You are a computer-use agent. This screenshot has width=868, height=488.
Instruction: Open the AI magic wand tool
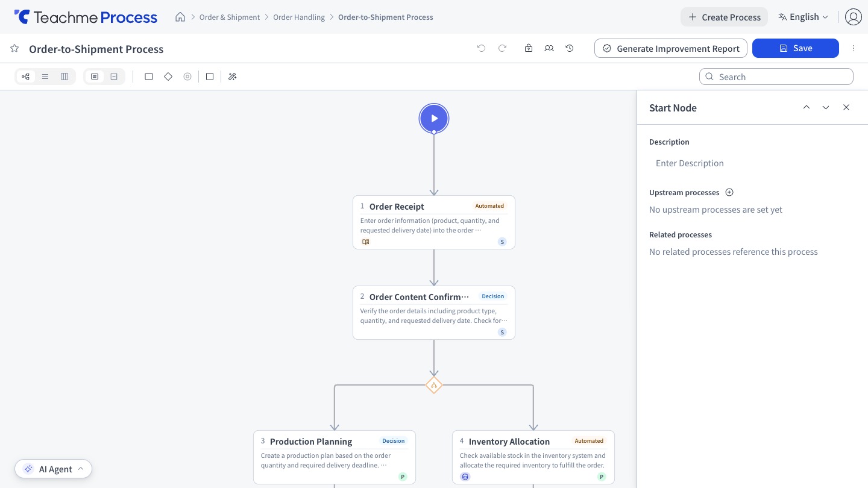tap(233, 77)
